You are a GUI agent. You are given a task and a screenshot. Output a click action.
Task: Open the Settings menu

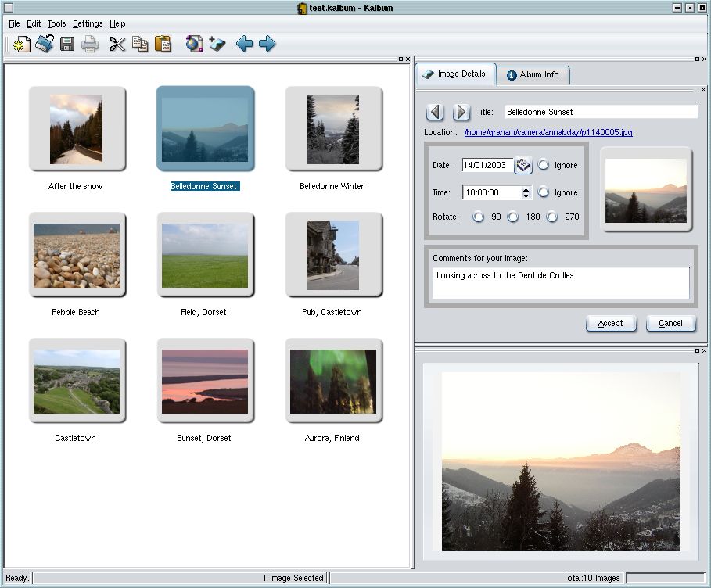click(88, 24)
